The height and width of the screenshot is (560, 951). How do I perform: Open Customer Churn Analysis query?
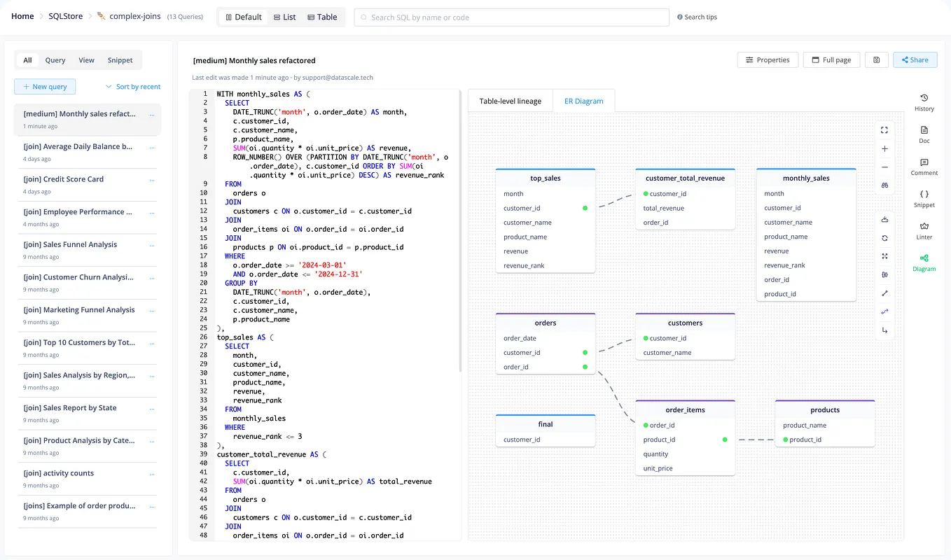click(88, 282)
